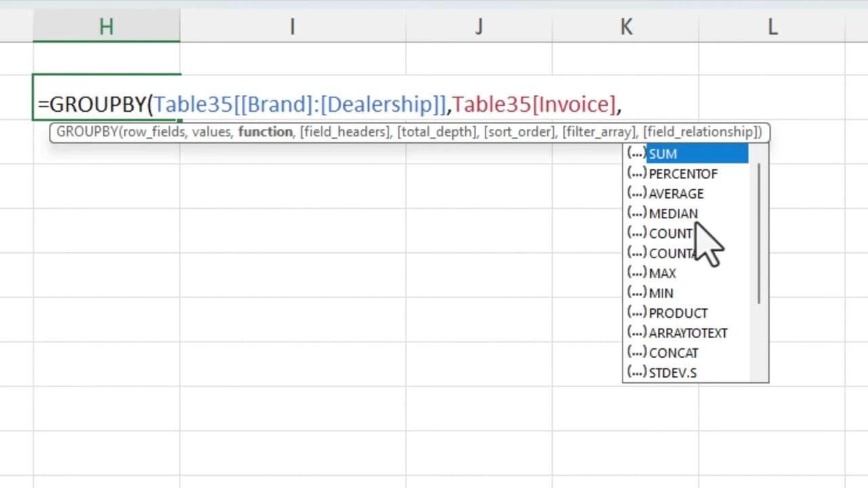Choose COUNTA in the suggestion list
The width and height of the screenshot is (868, 488).
tap(673, 253)
